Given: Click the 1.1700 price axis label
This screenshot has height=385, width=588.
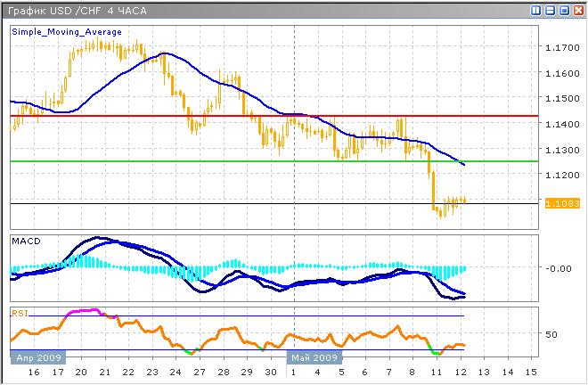Looking at the screenshot, I should [x=561, y=46].
